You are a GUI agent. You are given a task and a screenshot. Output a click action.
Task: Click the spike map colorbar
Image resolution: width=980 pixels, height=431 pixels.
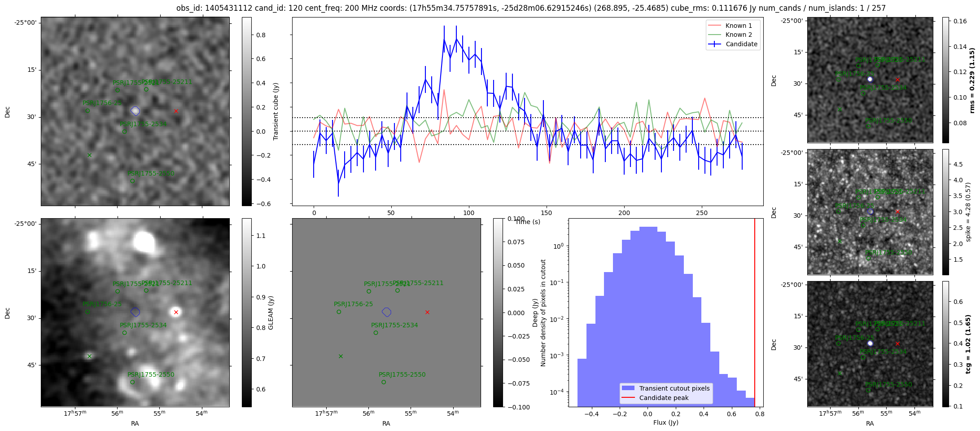coord(945,212)
